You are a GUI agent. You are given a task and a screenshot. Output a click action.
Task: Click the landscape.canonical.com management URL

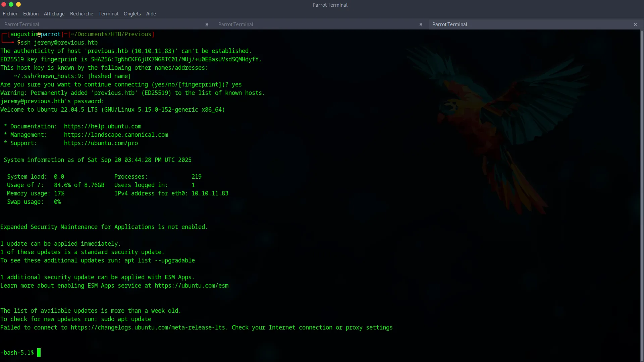coord(116,135)
